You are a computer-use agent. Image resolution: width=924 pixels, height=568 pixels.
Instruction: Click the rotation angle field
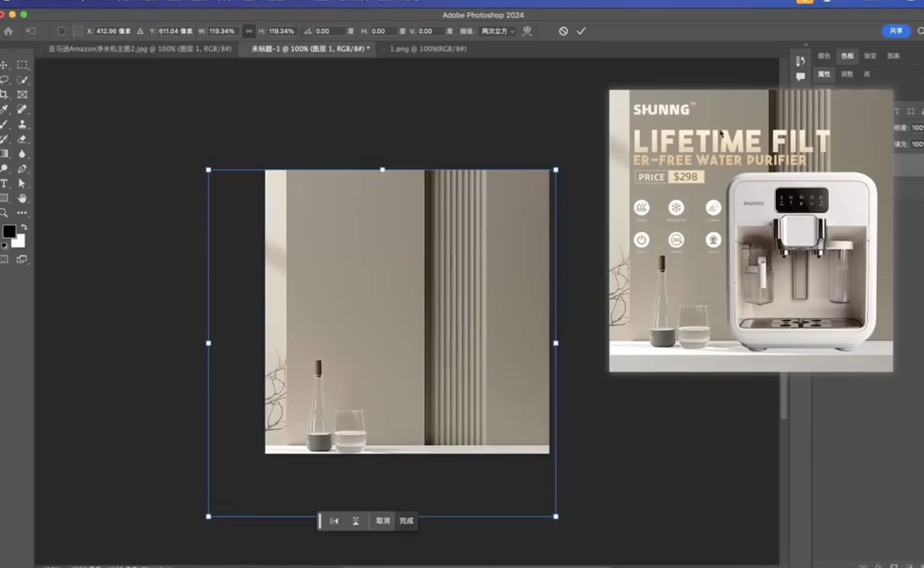point(330,31)
